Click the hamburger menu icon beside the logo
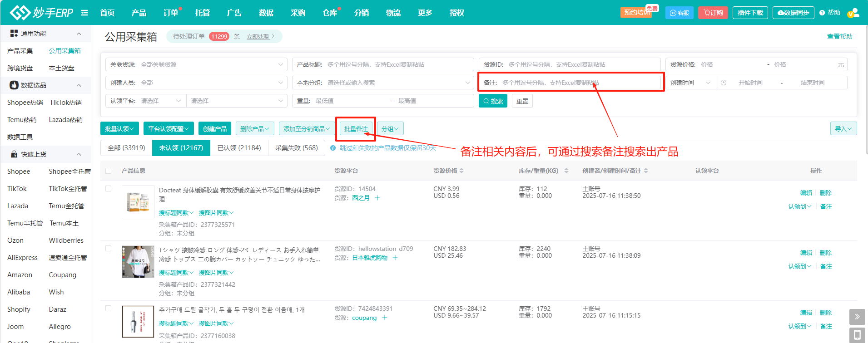 (x=84, y=13)
